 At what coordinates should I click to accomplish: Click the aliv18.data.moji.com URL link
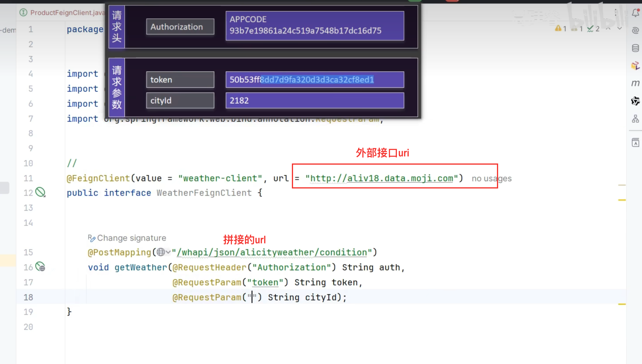382,178
